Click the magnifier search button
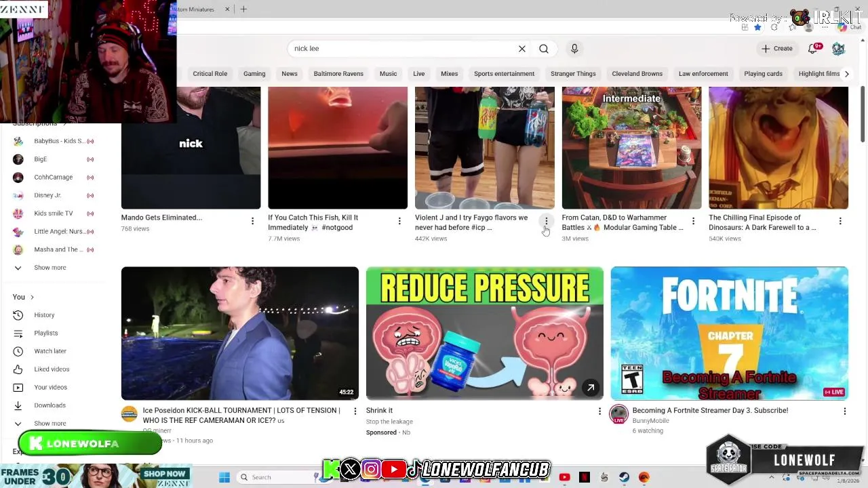 (544, 49)
